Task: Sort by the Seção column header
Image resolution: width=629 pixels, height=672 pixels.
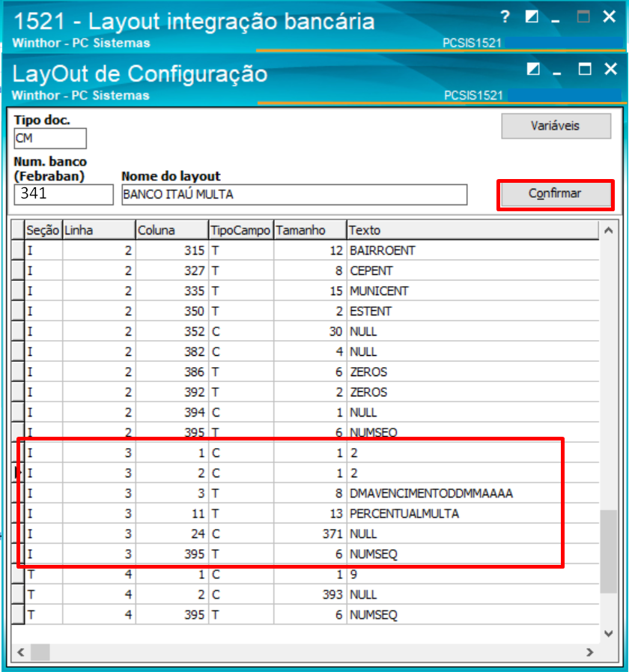Action: click(x=43, y=230)
